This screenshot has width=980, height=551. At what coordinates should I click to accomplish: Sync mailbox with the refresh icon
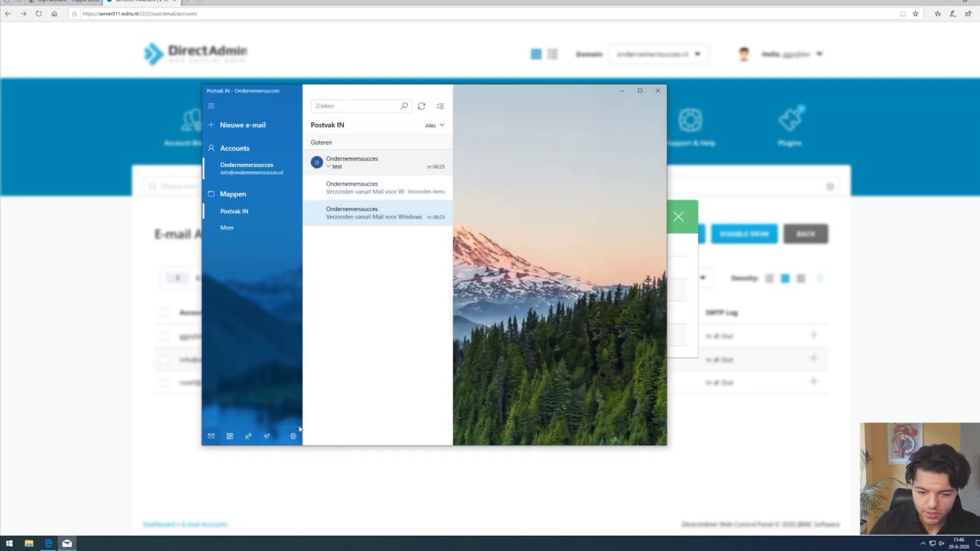pos(421,106)
